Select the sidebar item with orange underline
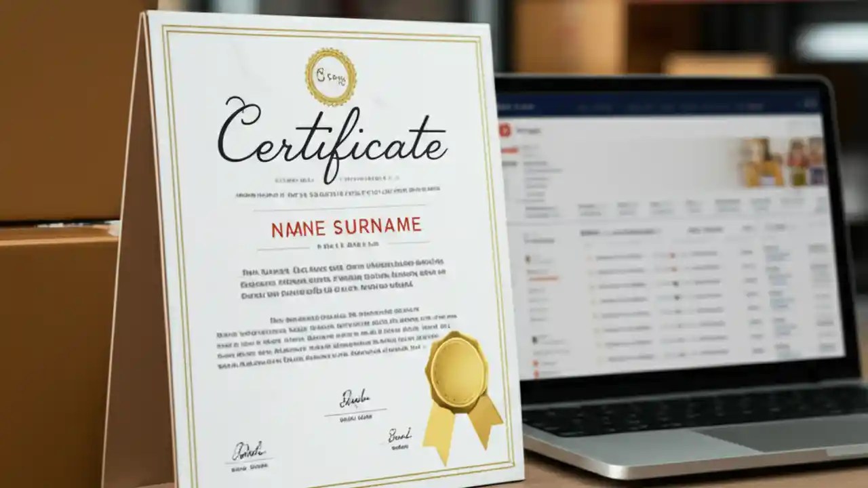This screenshot has width=868, height=488. (542, 274)
